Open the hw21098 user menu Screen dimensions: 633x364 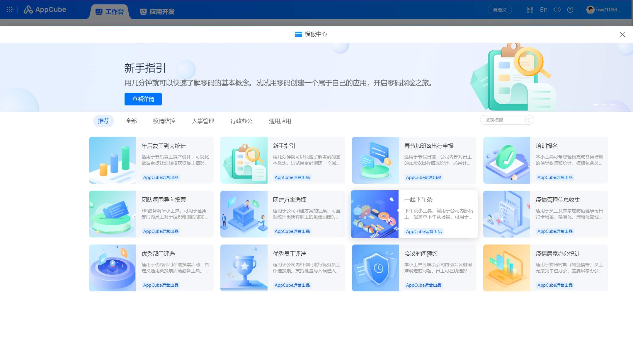click(x=604, y=10)
